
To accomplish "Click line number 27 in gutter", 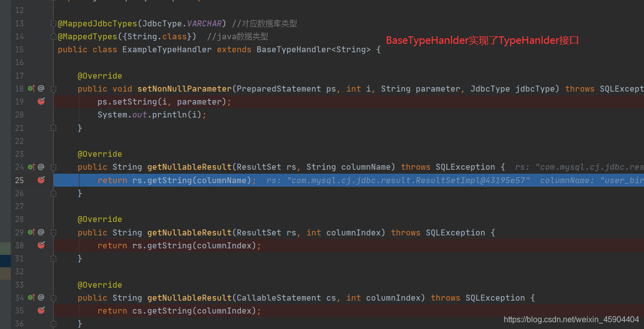I will (x=19, y=206).
